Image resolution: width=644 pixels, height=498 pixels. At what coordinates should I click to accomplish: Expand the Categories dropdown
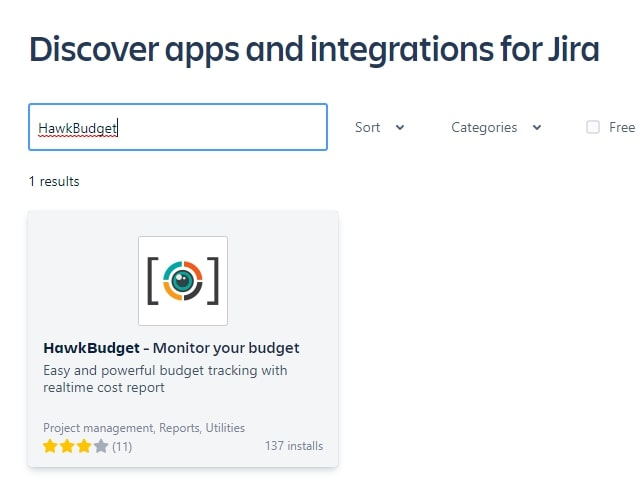[x=496, y=127]
